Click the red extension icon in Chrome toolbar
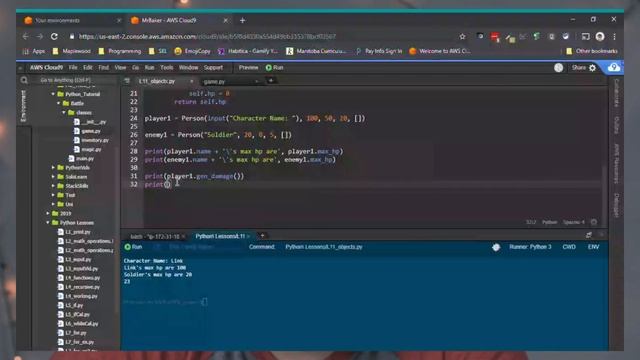The image size is (640, 360). [x=495, y=37]
